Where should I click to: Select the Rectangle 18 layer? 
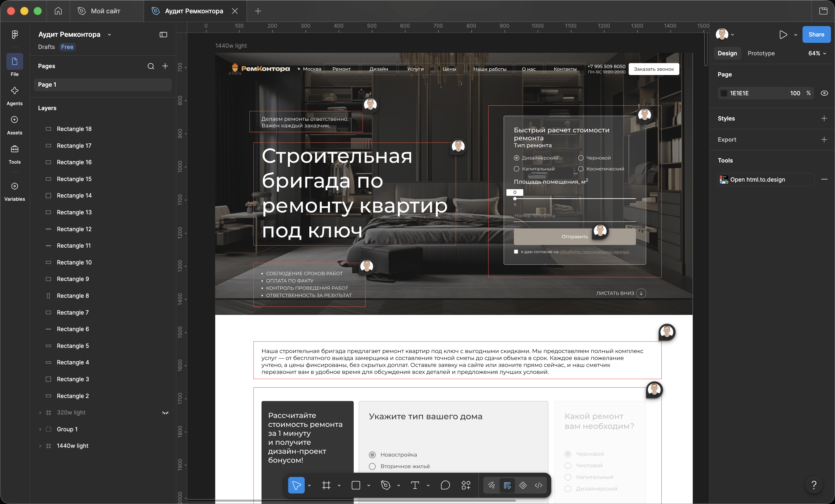coord(103,129)
